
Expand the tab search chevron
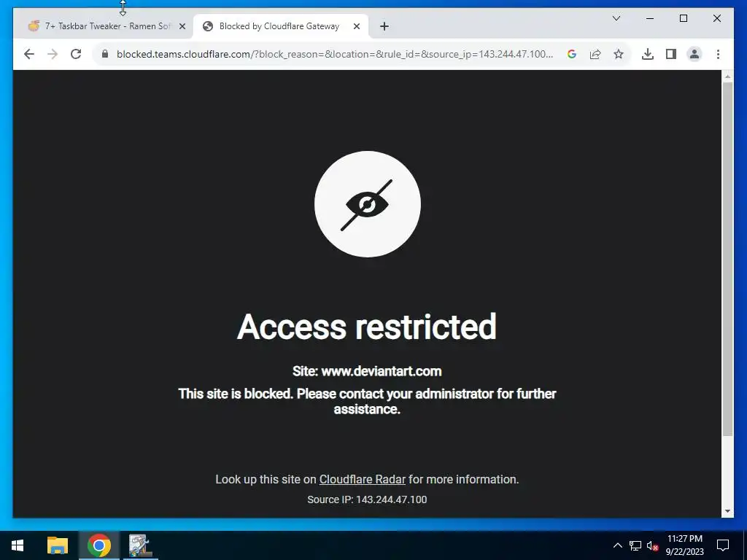(616, 18)
